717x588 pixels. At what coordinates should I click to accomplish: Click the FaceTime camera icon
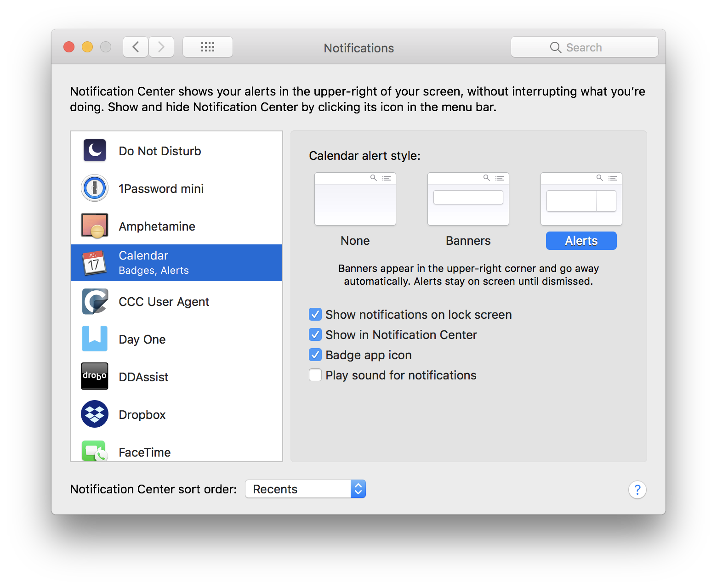(95, 451)
